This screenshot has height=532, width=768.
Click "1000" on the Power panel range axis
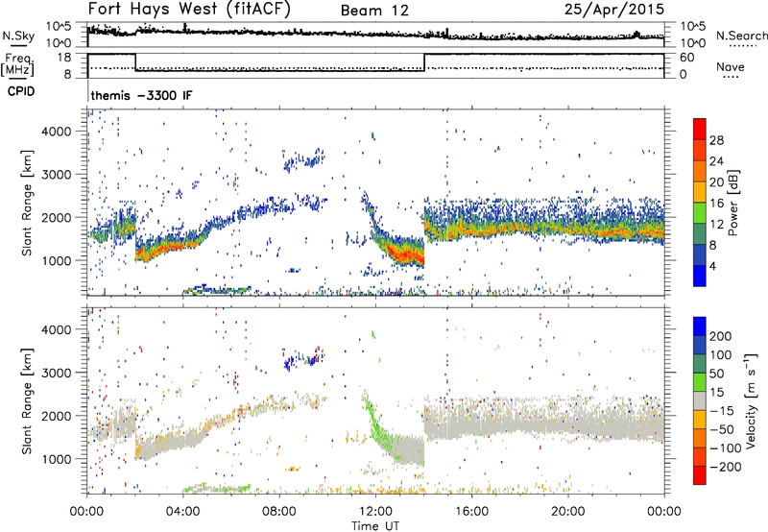point(56,260)
